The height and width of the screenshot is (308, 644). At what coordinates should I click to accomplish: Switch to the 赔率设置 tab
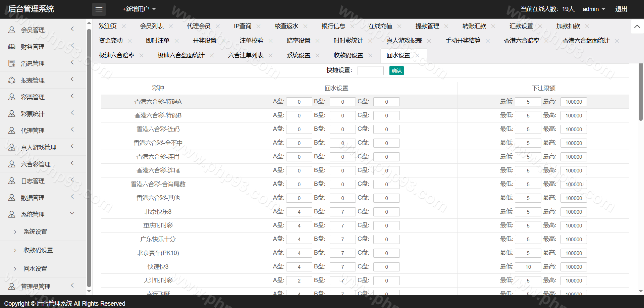pyautogui.click(x=298, y=41)
